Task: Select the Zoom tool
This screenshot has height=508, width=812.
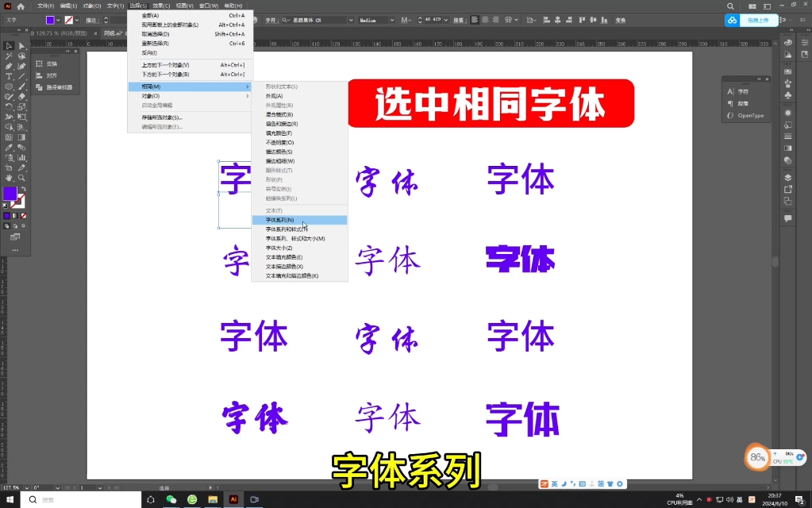Action: (21, 178)
